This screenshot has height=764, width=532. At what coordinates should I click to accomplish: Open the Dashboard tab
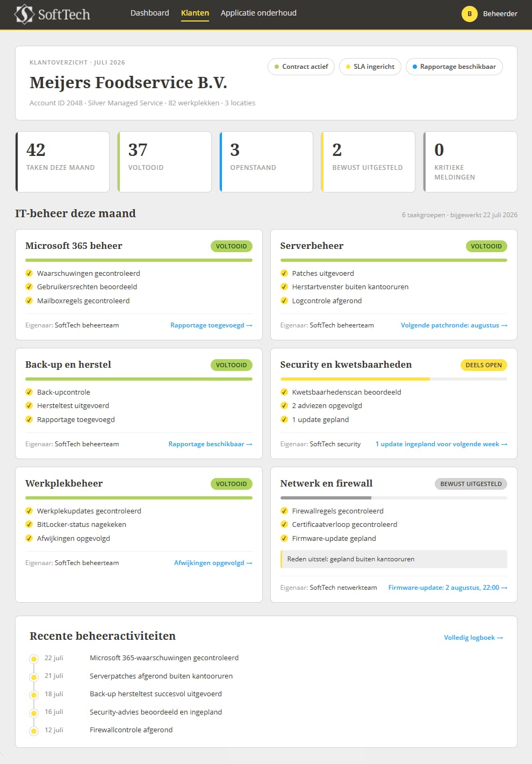point(149,13)
